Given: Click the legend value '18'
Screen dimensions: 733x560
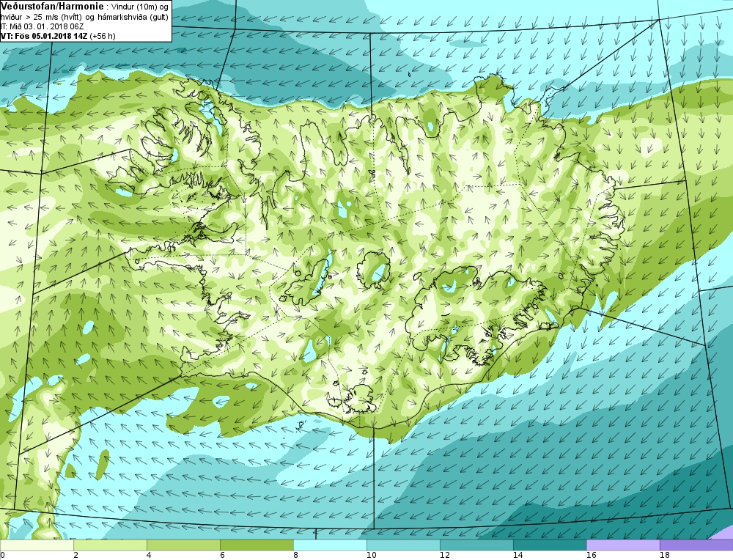Looking at the screenshot, I should (x=665, y=556).
